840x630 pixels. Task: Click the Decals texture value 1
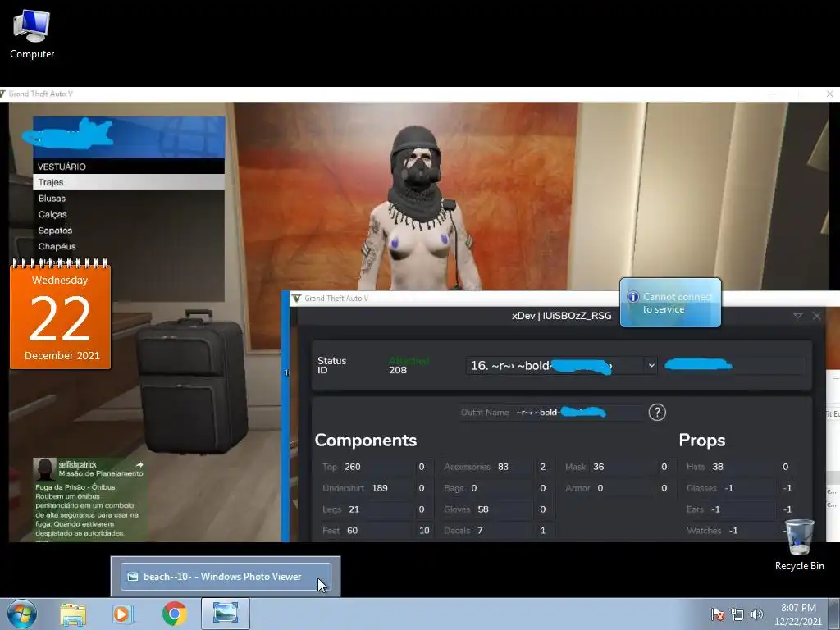(543, 531)
